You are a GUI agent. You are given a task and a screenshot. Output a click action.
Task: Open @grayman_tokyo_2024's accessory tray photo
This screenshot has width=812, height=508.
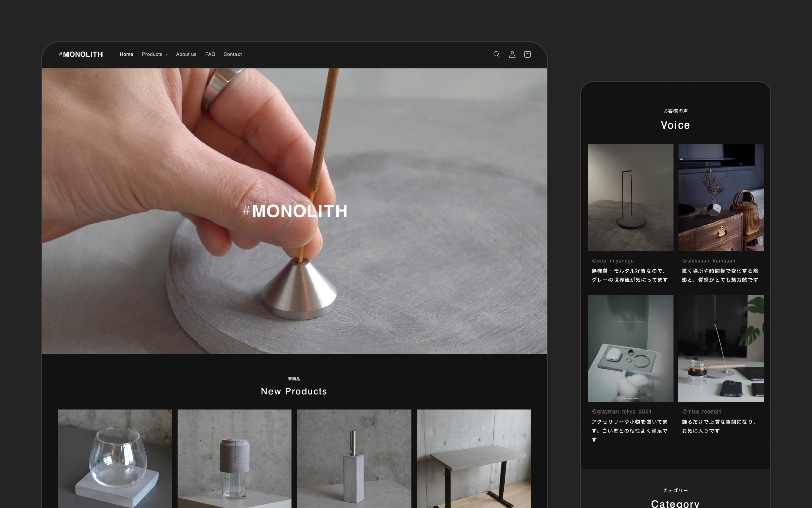tap(630, 348)
